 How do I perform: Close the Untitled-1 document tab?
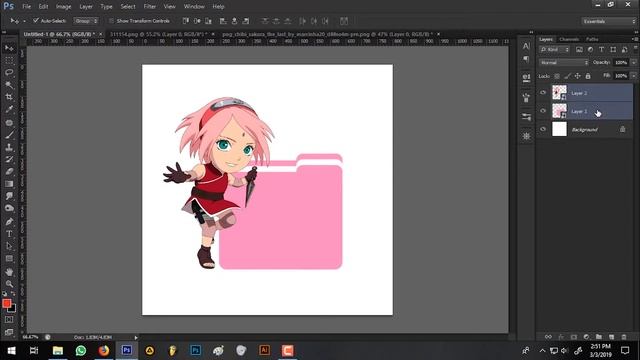click(x=100, y=34)
